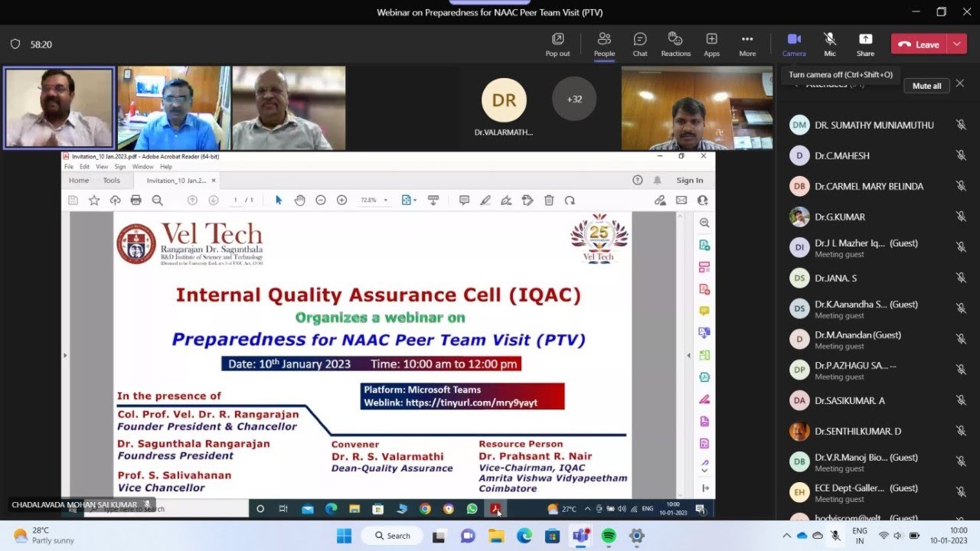This screenshot has width=980, height=551.
Task: Select the highlighted speaker video thumbnail
Action: [x=59, y=108]
